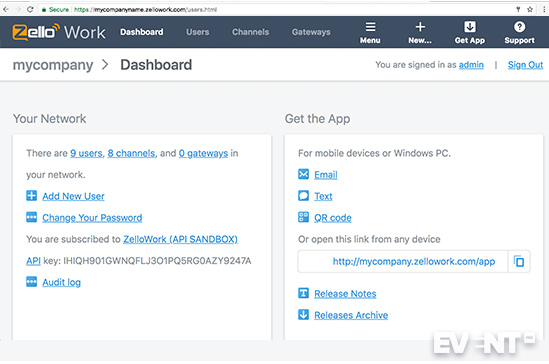Open the 9 users link

(86, 153)
